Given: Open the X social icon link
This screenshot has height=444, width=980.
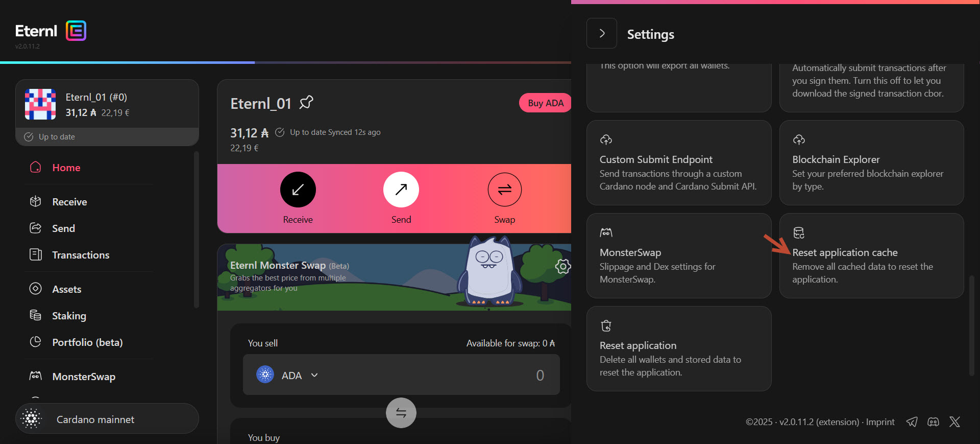Looking at the screenshot, I should coord(954,422).
